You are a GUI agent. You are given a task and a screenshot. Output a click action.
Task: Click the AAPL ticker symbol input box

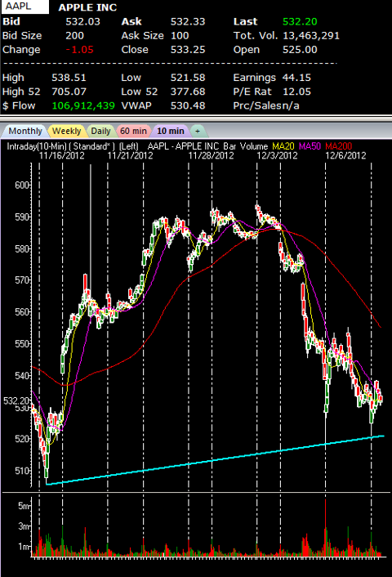click(x=24, y=7)
